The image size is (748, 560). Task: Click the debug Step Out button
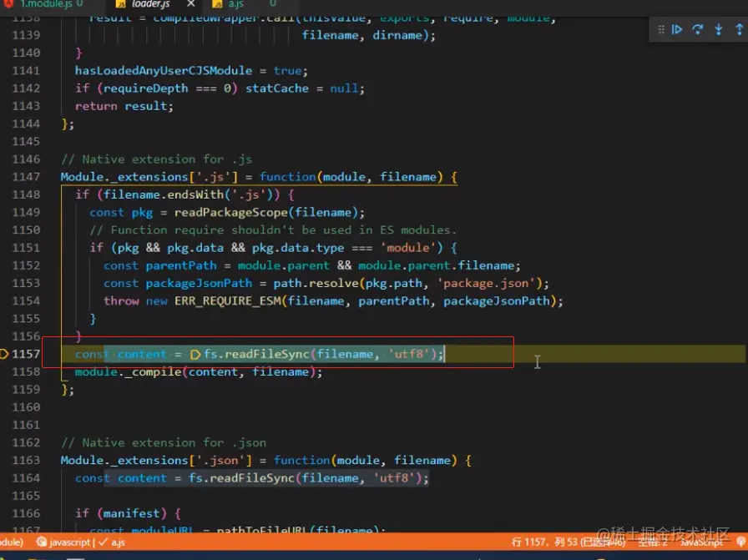pyautogui.click(x=740, y=29)
